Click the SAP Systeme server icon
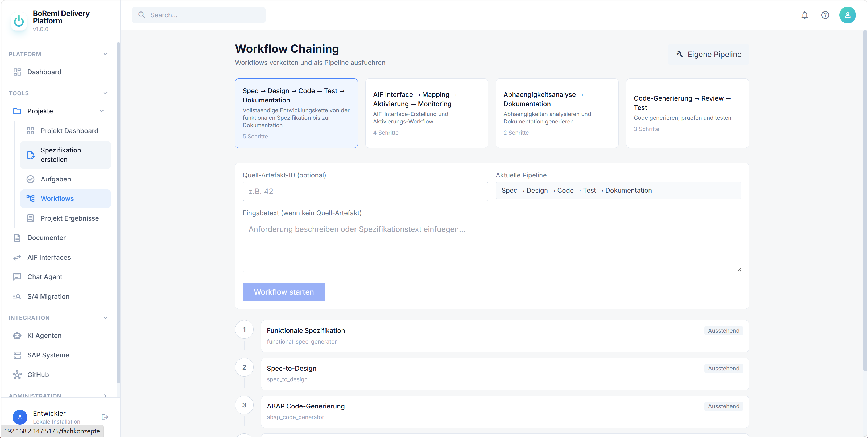868x438 pixels. point(17,355)
